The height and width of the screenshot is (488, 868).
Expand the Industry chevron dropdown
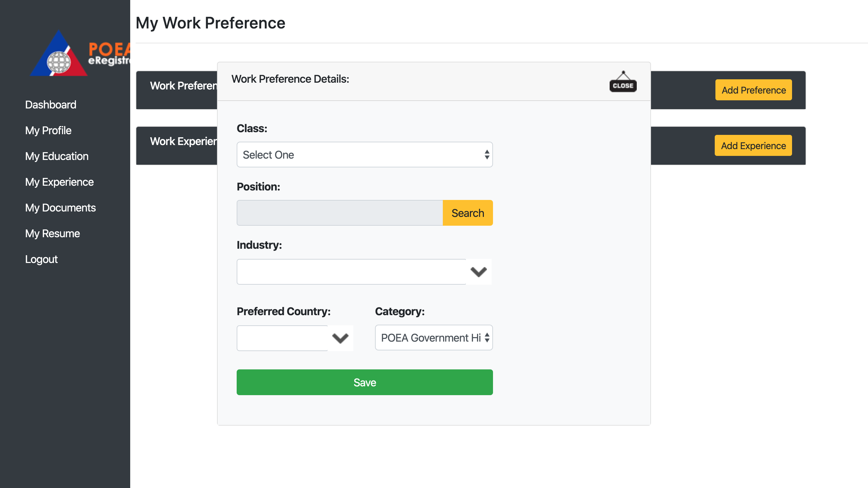[478, 272]
